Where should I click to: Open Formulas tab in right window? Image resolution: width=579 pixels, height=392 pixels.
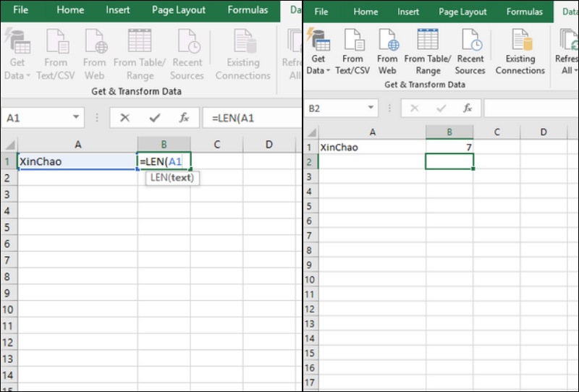tap(524, 12)
